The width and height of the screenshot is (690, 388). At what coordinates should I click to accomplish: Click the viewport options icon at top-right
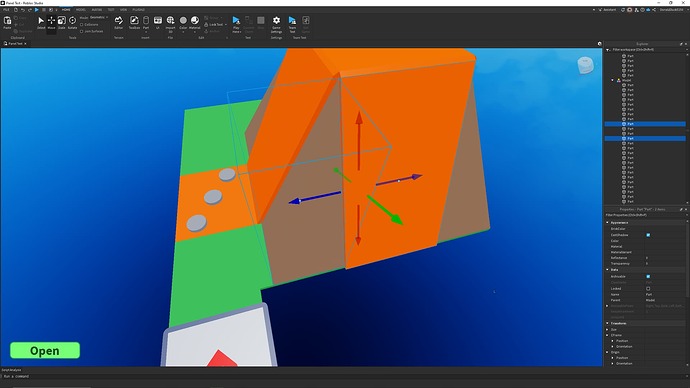coord(599,44)
